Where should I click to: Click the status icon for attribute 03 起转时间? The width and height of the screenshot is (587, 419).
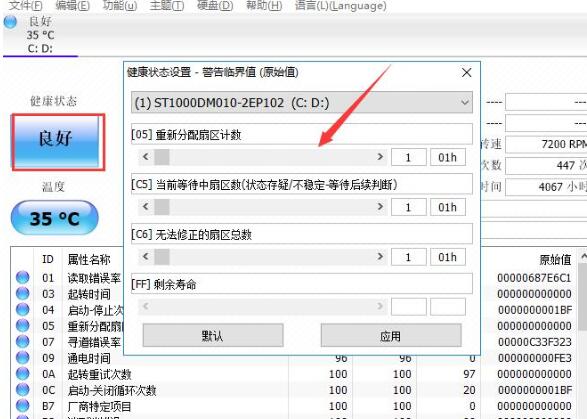pos(22,294)
